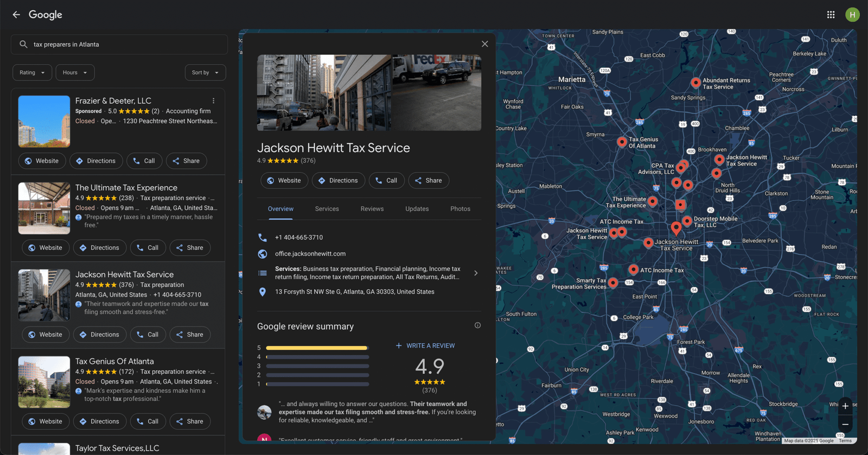This screenshot has width=868, height=455.
Task: Click the phone number +1 404-665-3710 in Overview
Action: point(299,237)
